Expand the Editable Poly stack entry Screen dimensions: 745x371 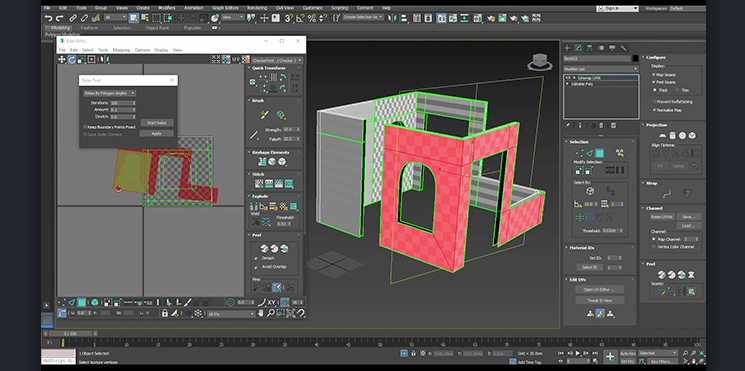click(567, 84)
